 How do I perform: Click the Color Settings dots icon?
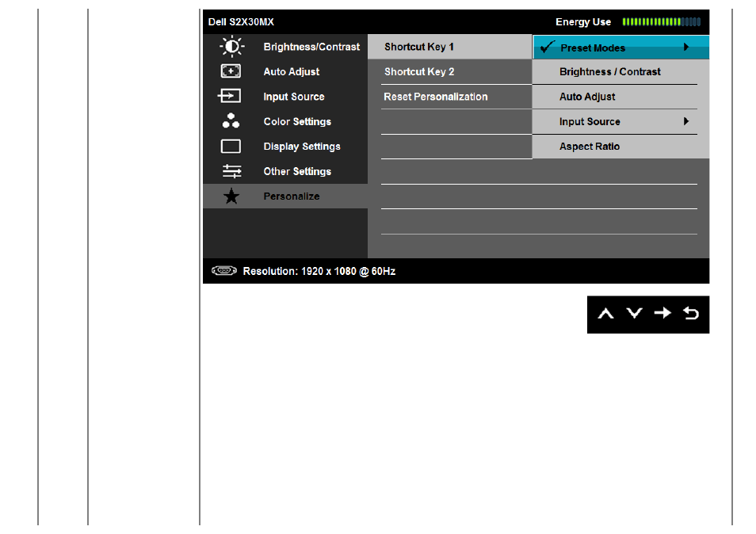231,120
